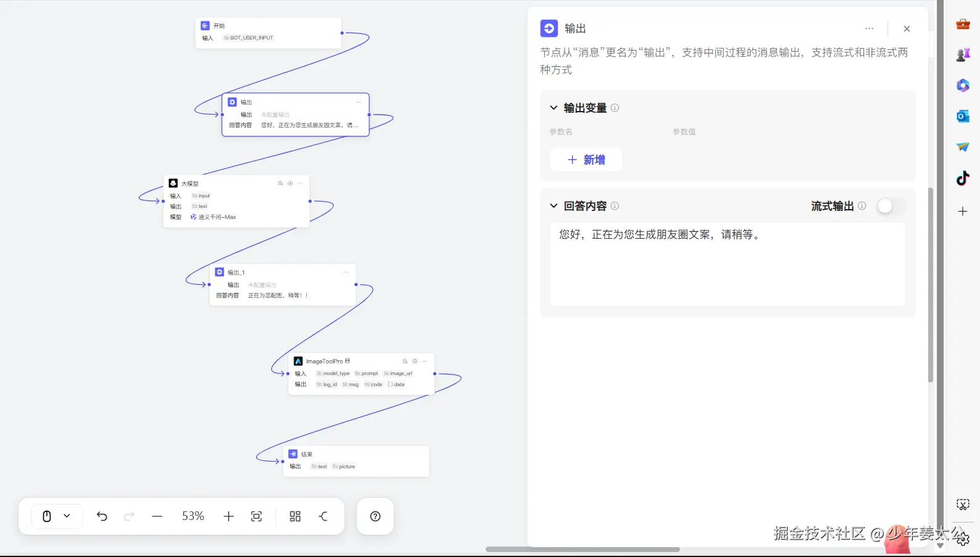
Task: Open the toolbox icon in the sidebar
Action: tap(963, 24)
